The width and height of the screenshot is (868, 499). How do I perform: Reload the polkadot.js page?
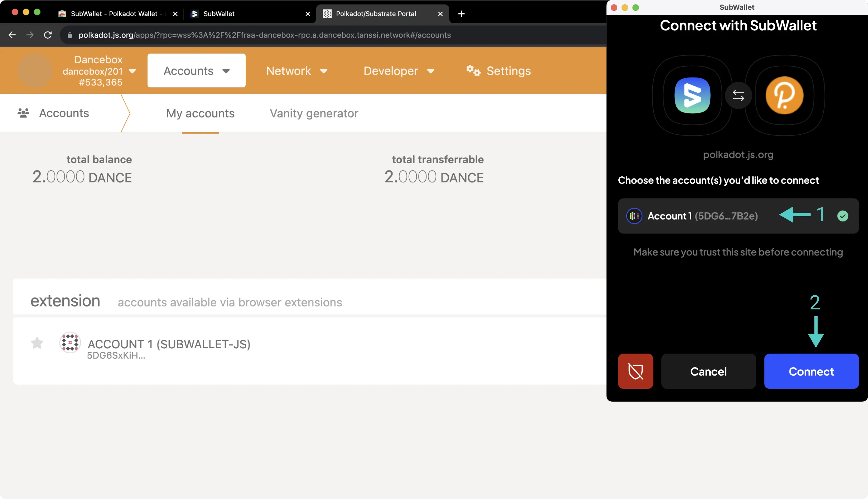(x=48, y=35)
